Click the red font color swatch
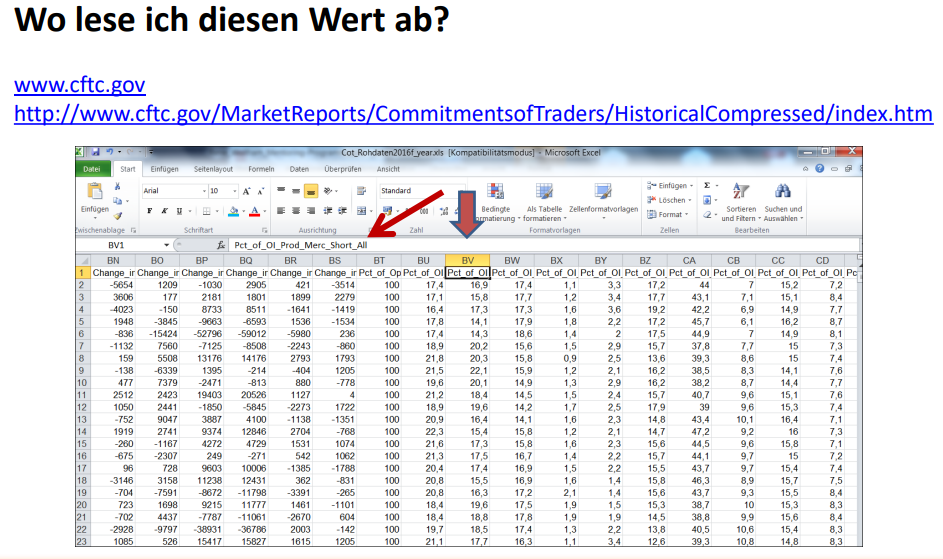The height and width of the screenshot is (559, 943). pyautogui.click(x=254, y=211)
